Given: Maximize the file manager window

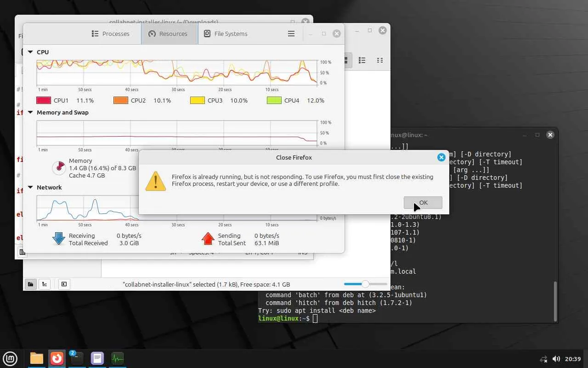Looking at the screenshot, I should coord(370,30).
